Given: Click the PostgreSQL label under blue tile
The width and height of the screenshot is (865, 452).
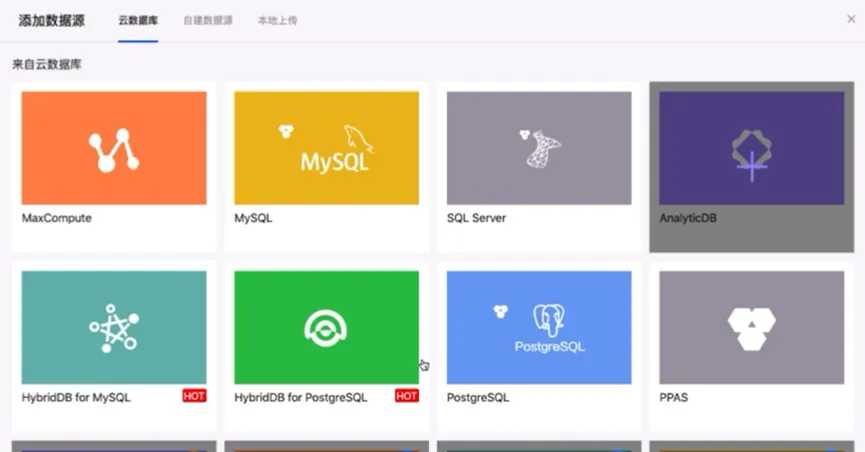Looking at the screenshot, I should [x=478, y=397].
